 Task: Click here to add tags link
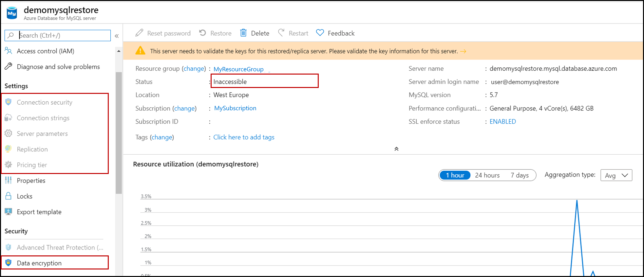(x=244, y=137)
